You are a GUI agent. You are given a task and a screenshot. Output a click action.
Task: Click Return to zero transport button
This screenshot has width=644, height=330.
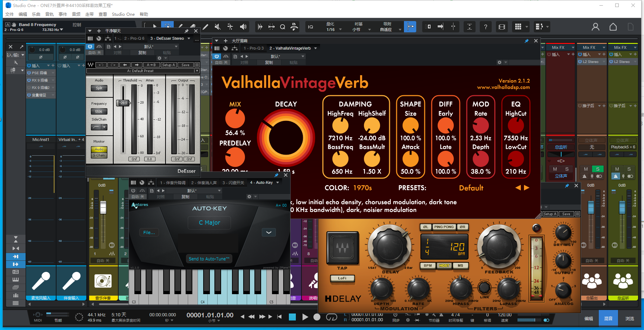279,317
